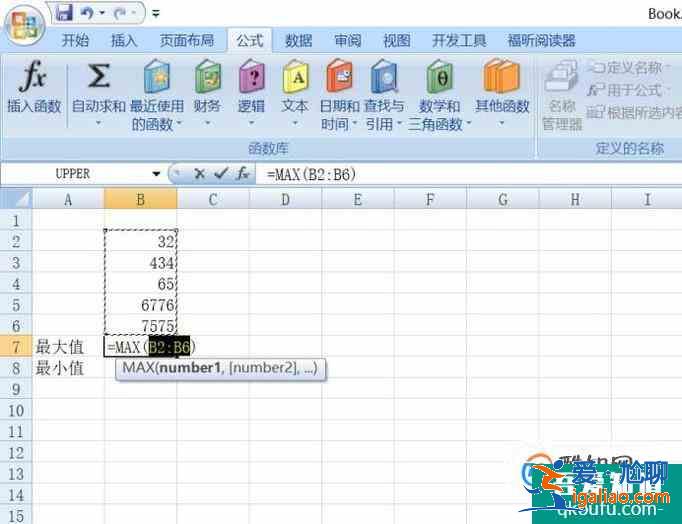Expand the Name Box dropdown arrow

[x=156, y=174]
